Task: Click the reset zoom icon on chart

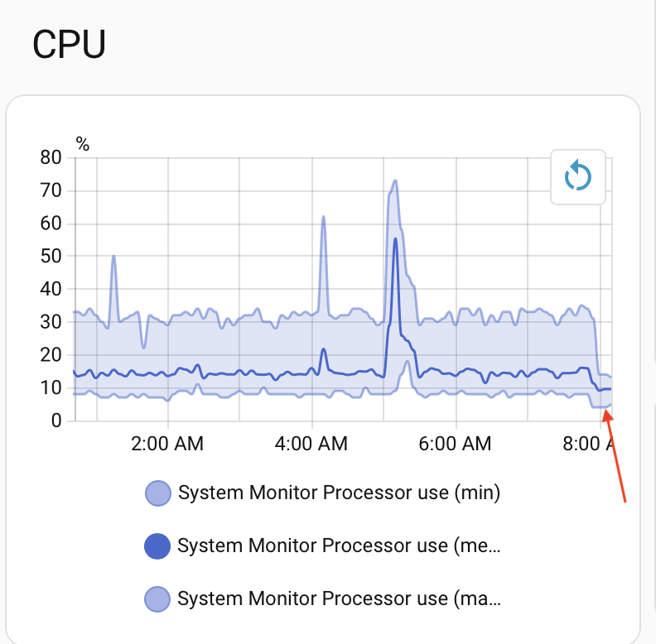Action: coord(578,176)
